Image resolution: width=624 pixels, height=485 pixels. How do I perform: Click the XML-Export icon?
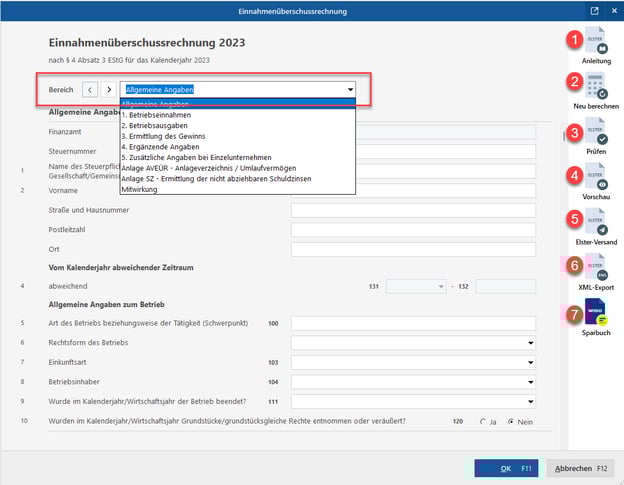click(597, 268)
